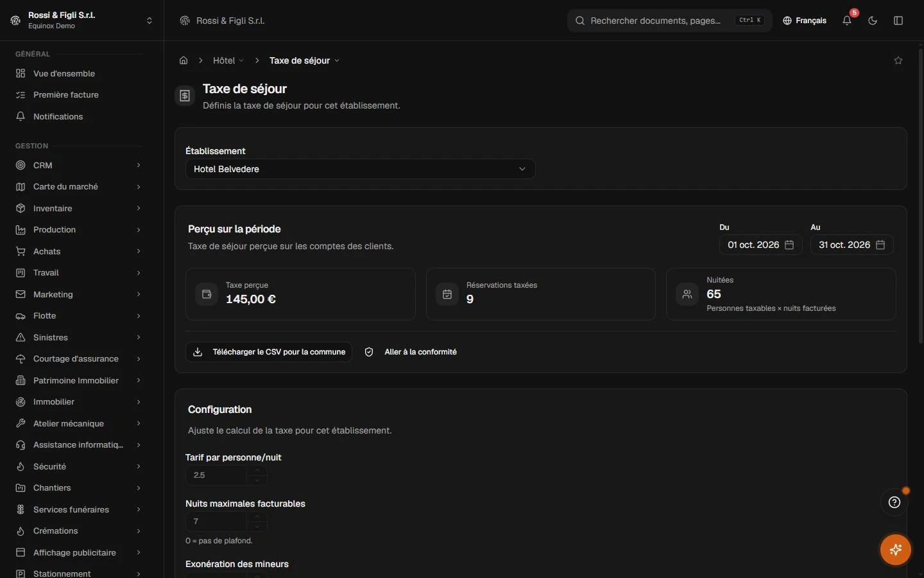Increase the Tarif par personne/nuit value
Screen dimensions: 924x578
[x=257, y=470]
